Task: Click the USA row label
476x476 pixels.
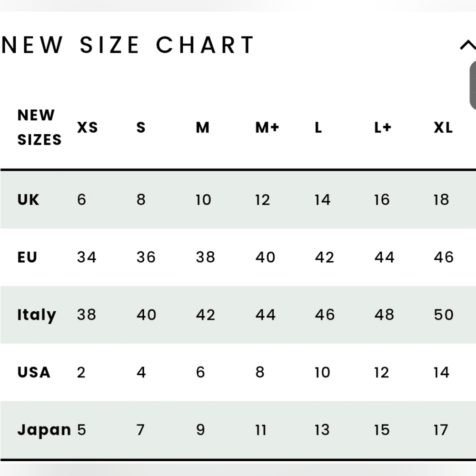Action: click(x=34, y=372)
